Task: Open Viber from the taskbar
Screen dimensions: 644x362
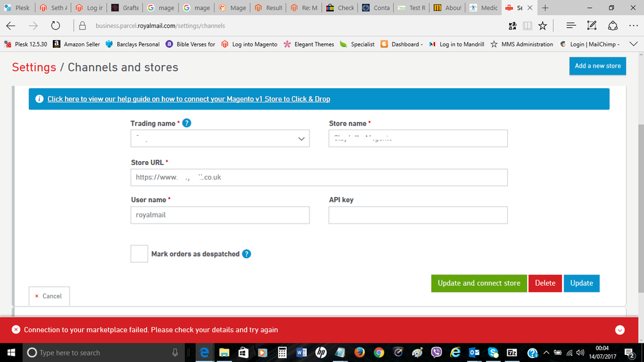Action: (436, 352)
